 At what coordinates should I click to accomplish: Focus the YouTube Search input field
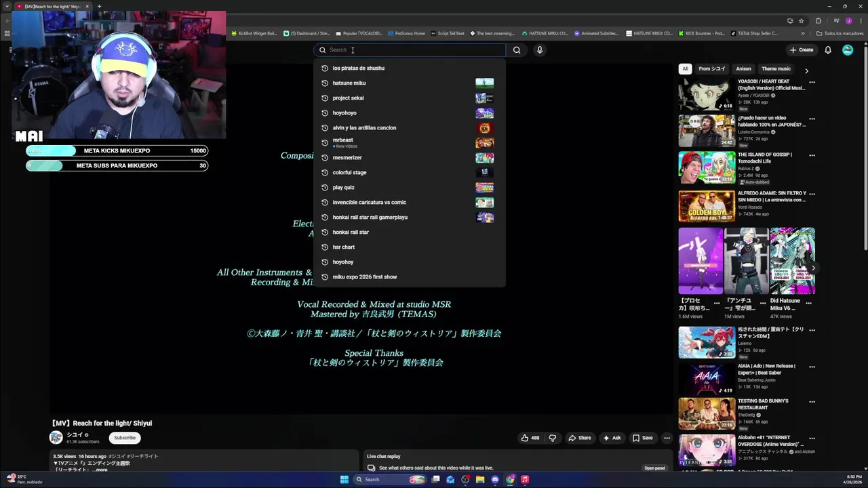click(x=410, y=49)
